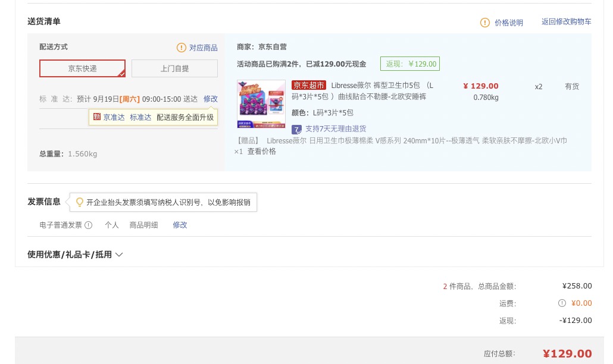Screen dimensions: 613x364
Task: Click the 运费 ¥0.00 value
Action: tap(581, 303)
